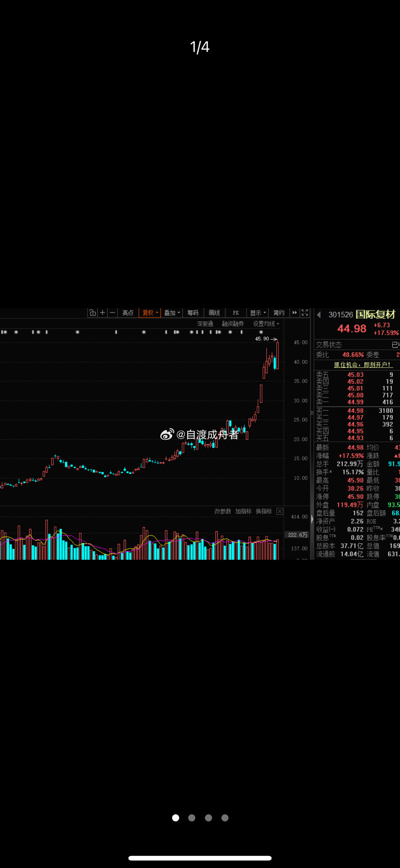Click 222.6万 volume axis label
400x868 pixels.
tap(297, 535)
